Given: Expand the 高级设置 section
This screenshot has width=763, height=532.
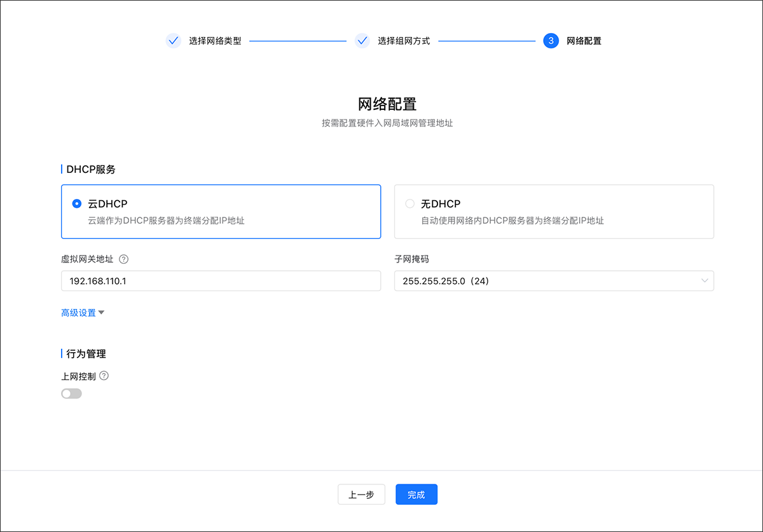Looking at the screenshot, I should click(78, 313).
